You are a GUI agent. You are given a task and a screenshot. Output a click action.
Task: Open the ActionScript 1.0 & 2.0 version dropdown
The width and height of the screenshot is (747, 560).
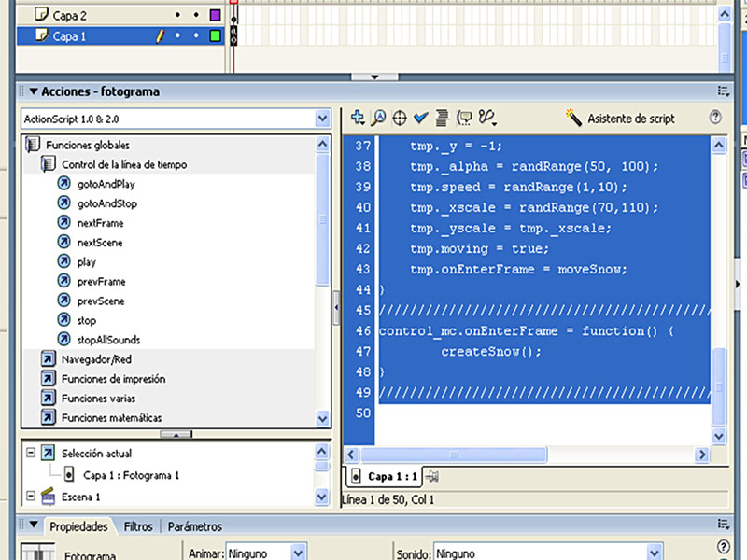(x=322, y=119)
